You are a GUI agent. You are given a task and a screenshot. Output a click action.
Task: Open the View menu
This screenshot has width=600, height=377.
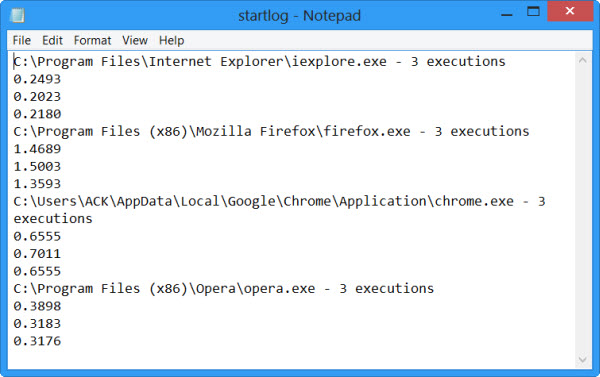135,41
